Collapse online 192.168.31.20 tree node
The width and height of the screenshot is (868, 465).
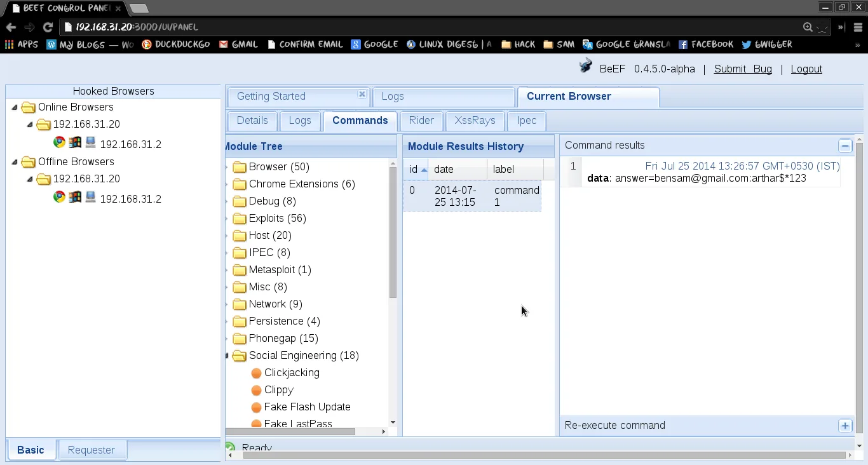30,125
